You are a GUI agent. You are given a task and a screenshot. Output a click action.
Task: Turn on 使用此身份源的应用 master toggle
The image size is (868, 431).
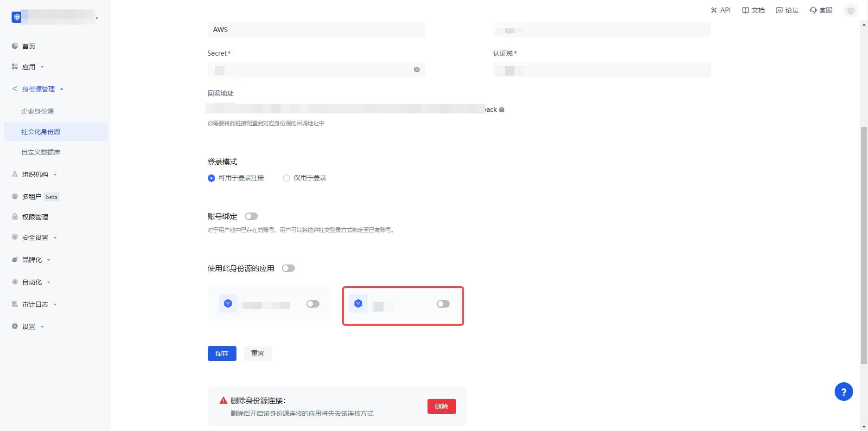click(x=288, y=268)
